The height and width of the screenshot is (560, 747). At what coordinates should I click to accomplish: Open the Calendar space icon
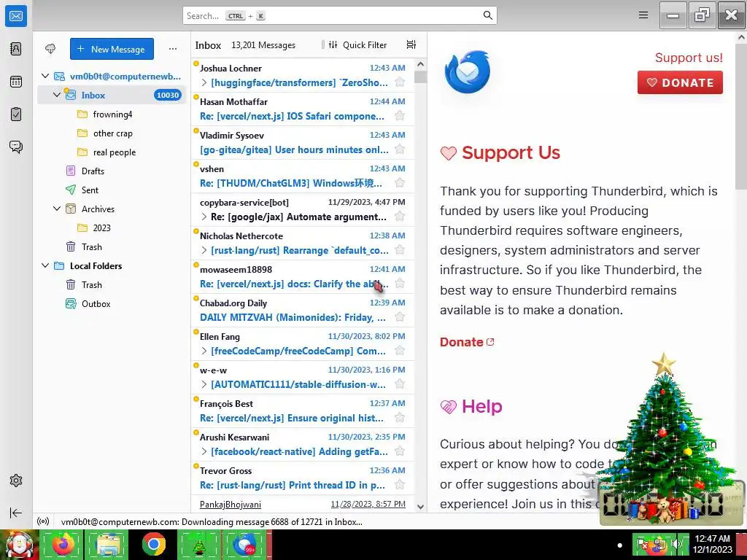[16, 82]
